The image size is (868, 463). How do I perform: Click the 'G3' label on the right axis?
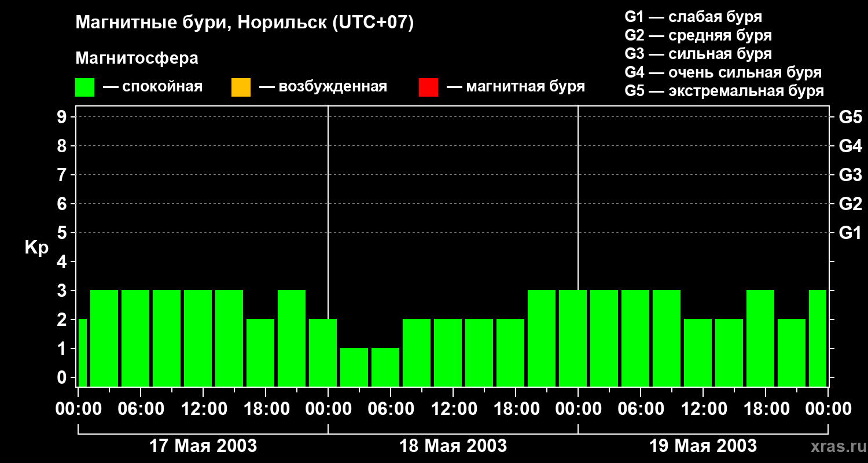click(850, 175)
